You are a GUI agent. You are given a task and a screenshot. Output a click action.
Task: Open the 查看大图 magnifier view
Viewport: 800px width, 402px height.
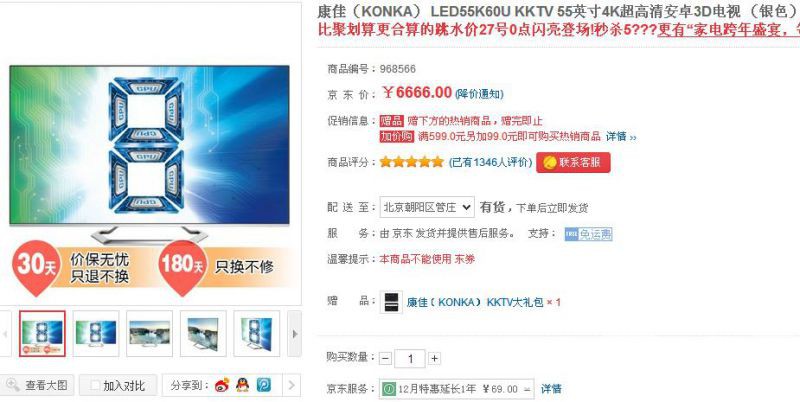37,385
